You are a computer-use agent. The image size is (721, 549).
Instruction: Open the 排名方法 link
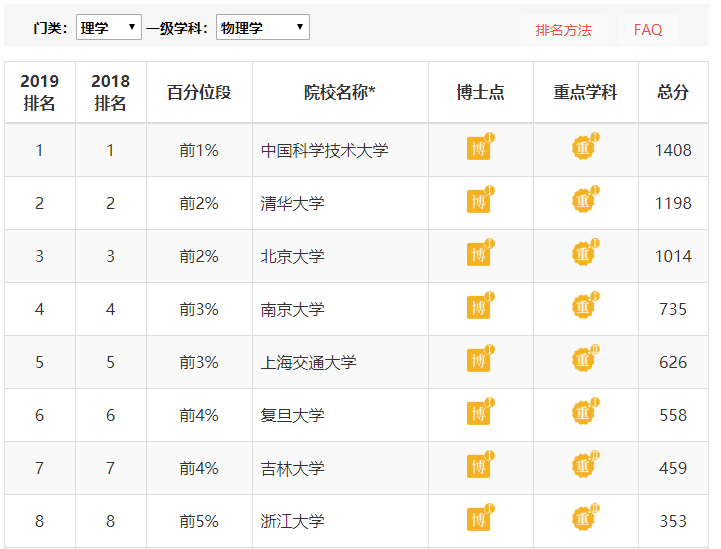pos(564,30)
